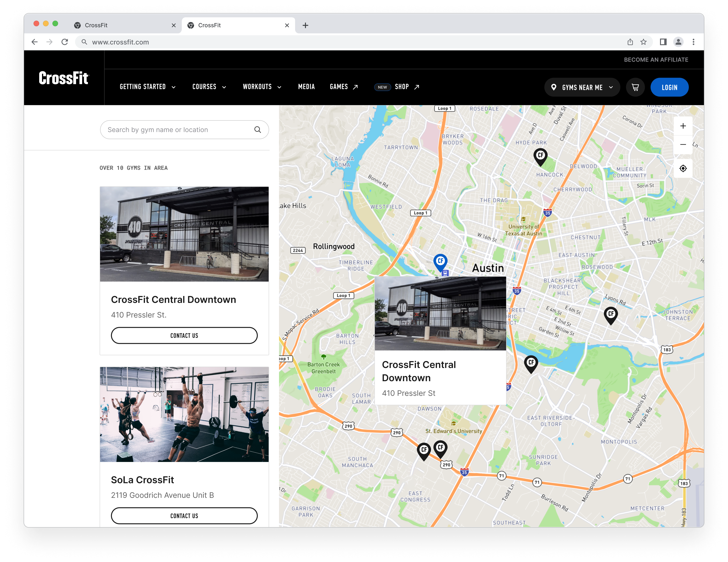
Task: Click the Rollingwood label on map
Action: tap(334, 246)
